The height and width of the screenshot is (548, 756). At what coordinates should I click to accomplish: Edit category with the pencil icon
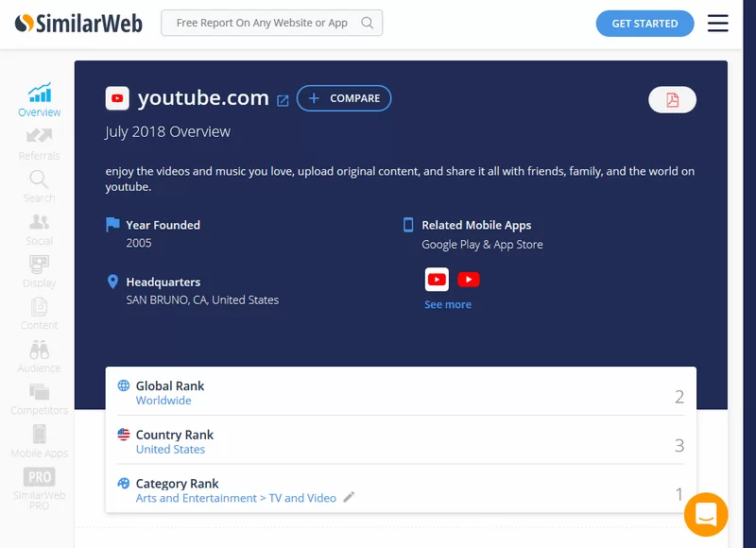tap(349, 497)
